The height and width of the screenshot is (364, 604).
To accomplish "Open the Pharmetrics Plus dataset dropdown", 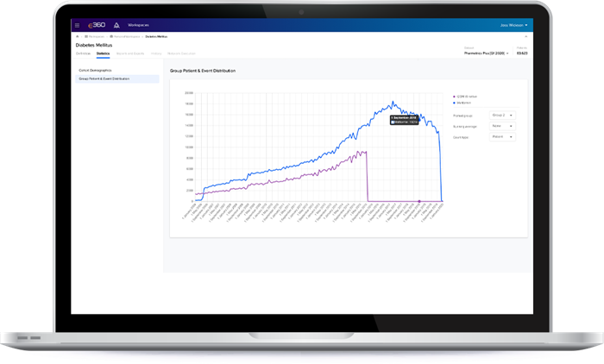I will [486, 53].
